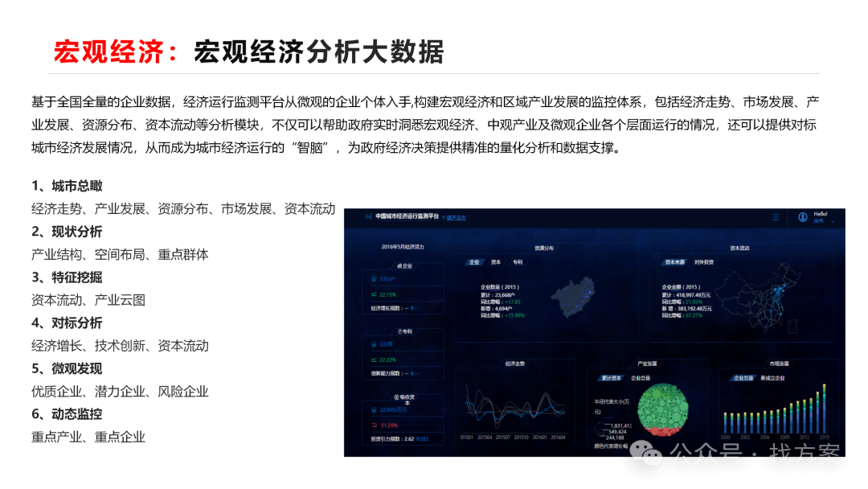Screen dimensions: 868x489
Task: Click the icon beside 22/项 value
Action: [374, 344]
